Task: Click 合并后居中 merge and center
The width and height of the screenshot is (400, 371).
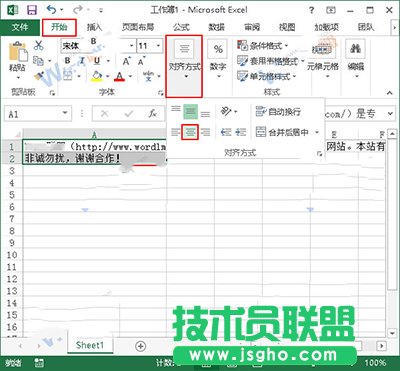Action: point(282,132)
